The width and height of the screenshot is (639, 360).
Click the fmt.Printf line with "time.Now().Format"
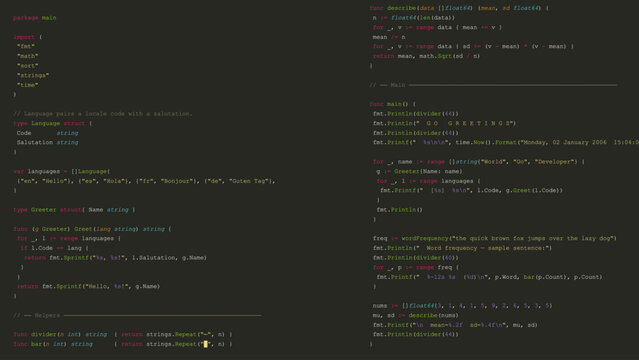[506, 142]
